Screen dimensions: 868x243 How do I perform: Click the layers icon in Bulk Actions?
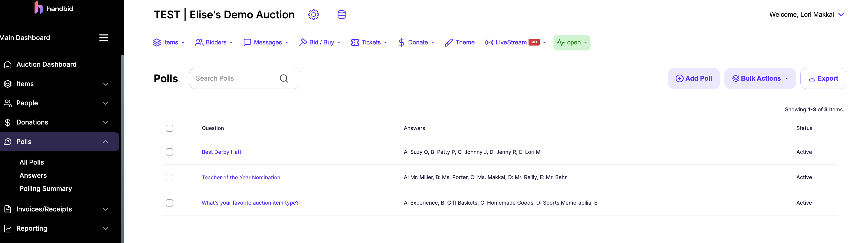(x=736, y=79)
